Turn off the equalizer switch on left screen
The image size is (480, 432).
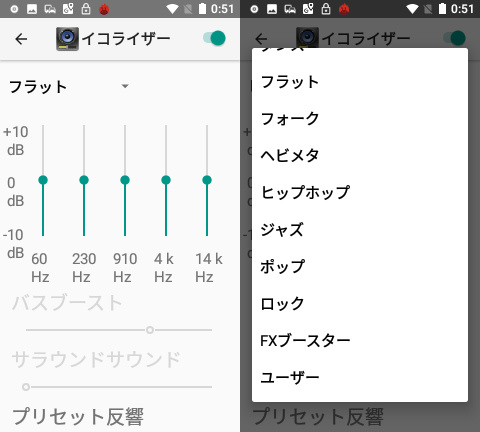(215, 38)
